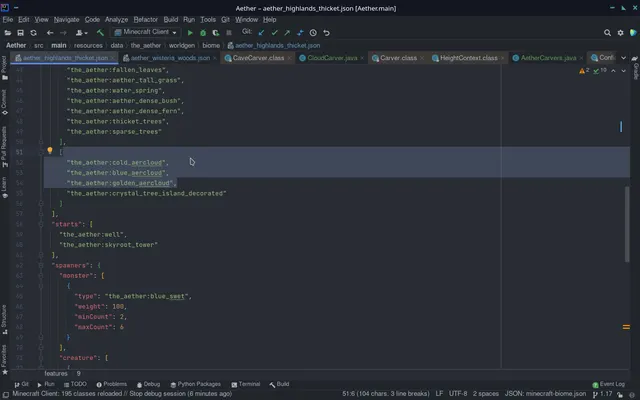Open the Project side tool window
The width and height of the screenshot is (640, 400).
pyautogui.click(x=4, y=68)
